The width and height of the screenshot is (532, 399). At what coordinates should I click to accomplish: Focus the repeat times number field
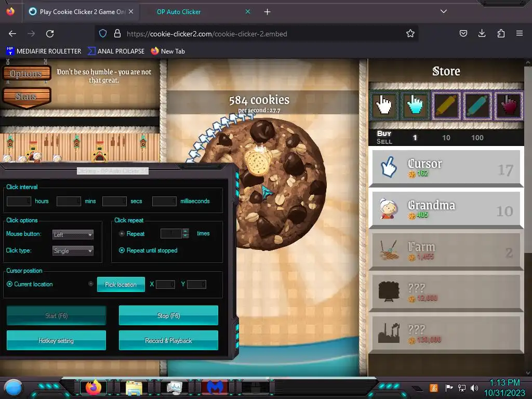coord(171,233)
